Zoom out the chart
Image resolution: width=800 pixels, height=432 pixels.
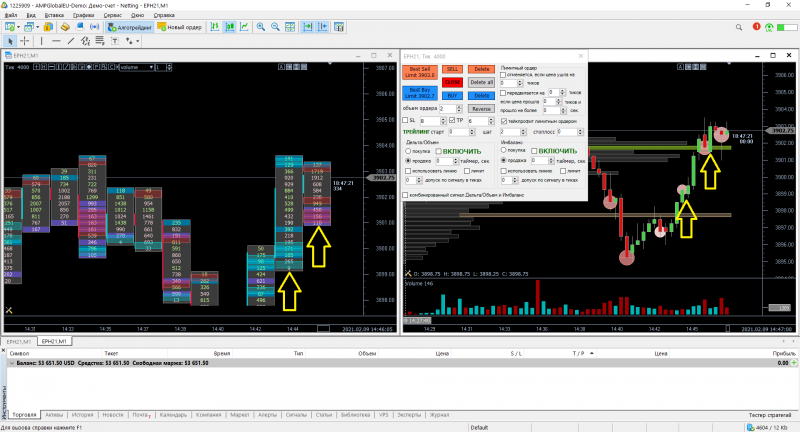tap(275, 27)
